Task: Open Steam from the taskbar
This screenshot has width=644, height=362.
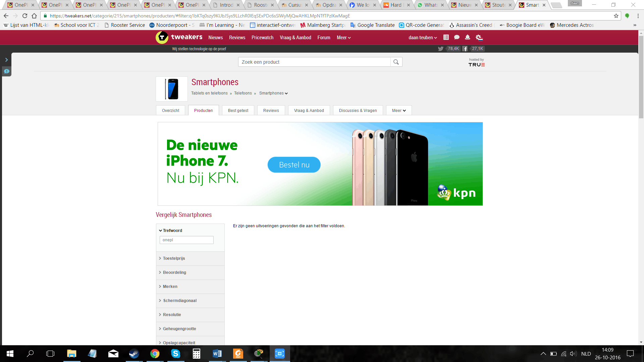Action: pos(134,354)
